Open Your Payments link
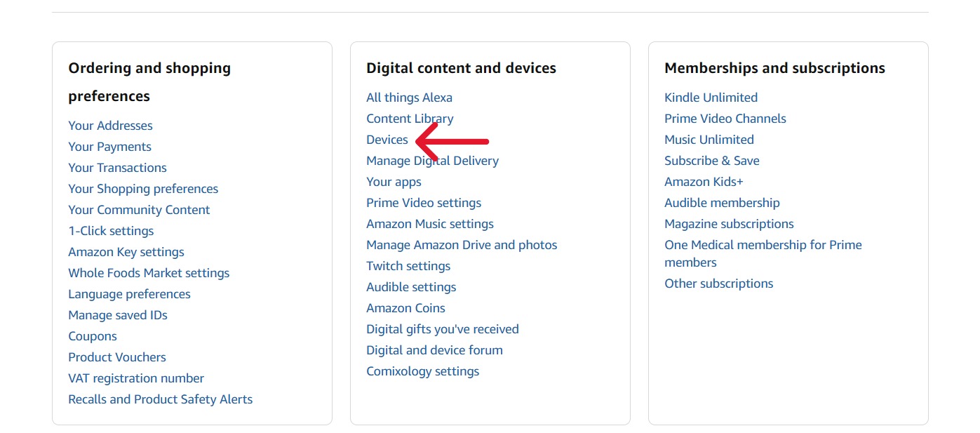The height and width of the screenshot is (433, 980). coord(109,147)
